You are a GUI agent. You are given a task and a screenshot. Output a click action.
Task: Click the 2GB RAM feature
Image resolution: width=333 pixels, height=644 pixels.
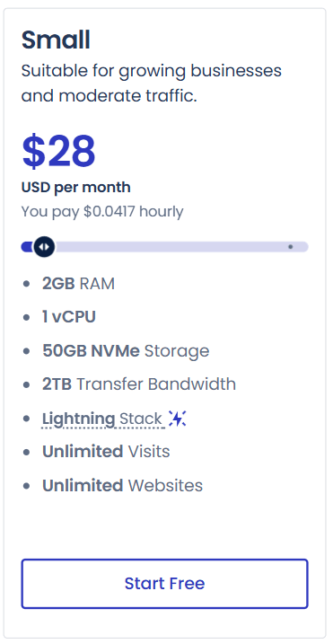pos(78,284)
